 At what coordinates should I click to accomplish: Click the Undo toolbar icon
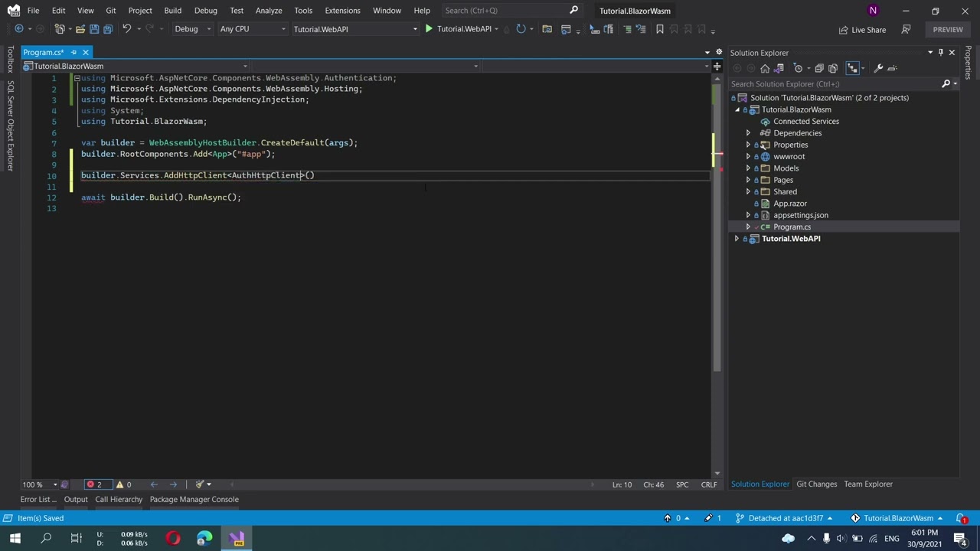126,29
